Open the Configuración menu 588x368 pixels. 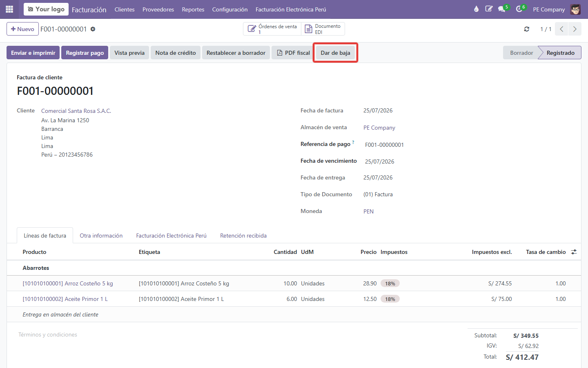(230, 9)
